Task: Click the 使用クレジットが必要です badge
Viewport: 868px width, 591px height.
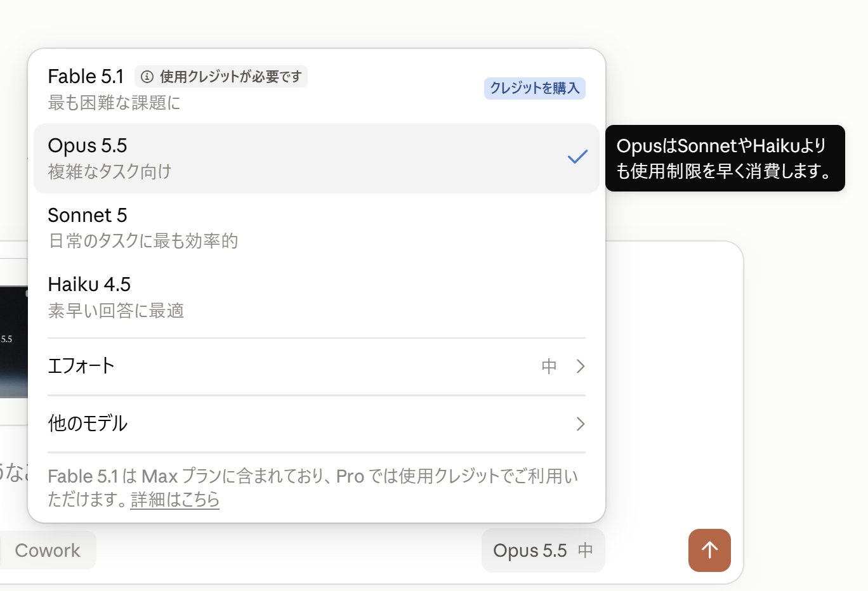Action: click(221, 77)
